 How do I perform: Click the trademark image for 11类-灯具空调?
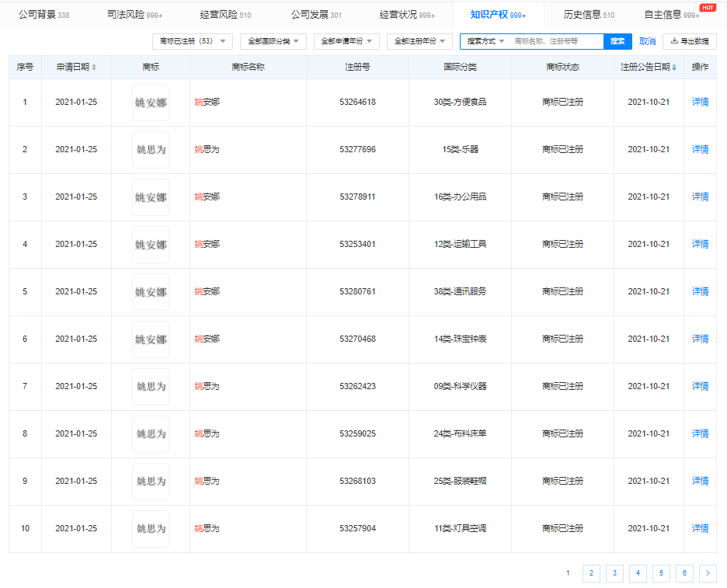(x=151, y=529)
